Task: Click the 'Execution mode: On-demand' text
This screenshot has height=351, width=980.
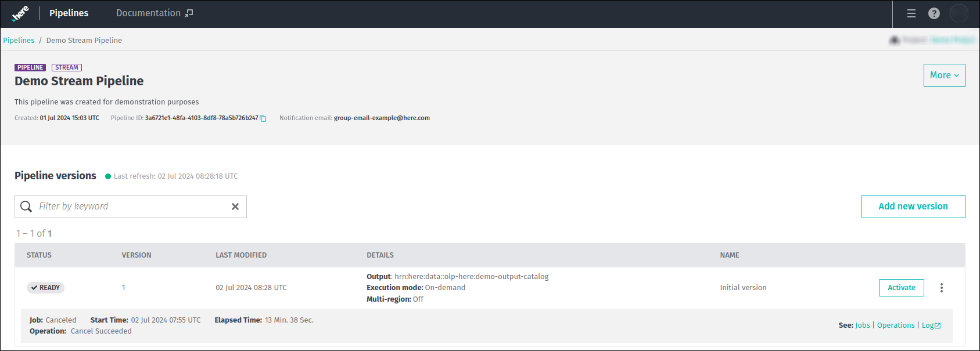Action: 416,288
